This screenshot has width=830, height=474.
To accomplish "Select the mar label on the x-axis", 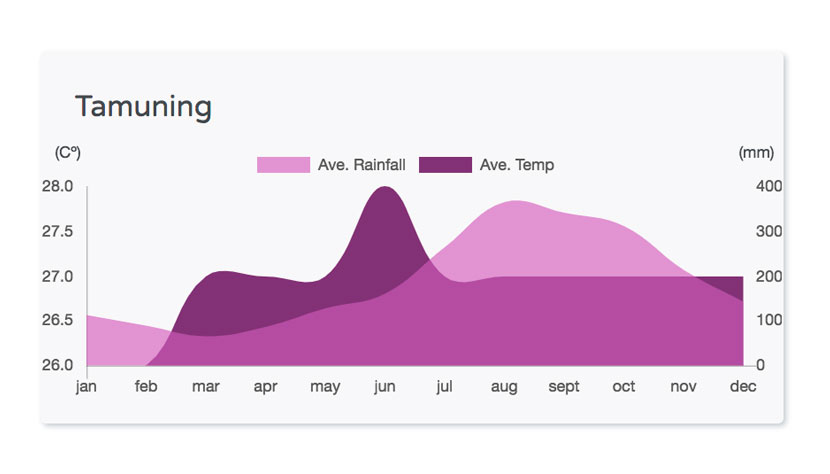I will tap(205, 387).
